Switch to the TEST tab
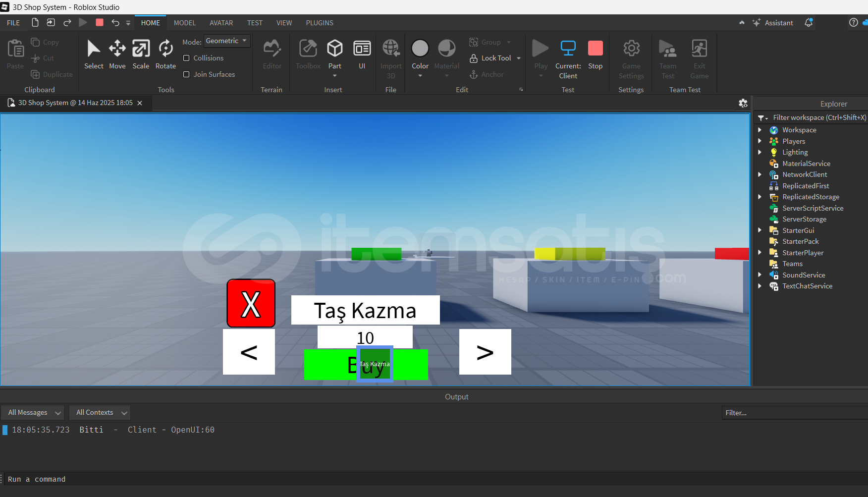The image size is (868, 497). tap(255, 23)
